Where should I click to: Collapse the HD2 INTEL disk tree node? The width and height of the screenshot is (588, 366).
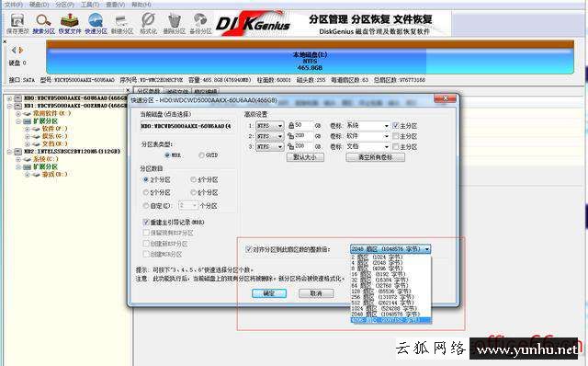pos(9,152)
